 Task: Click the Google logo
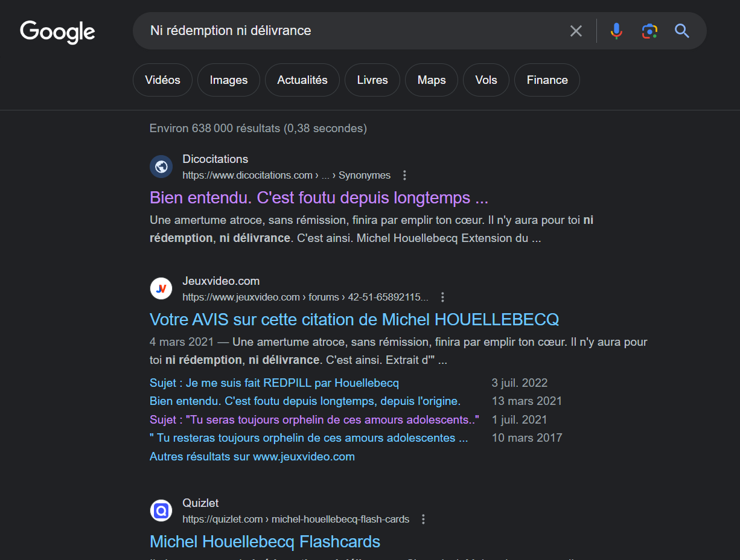point(57,31)
